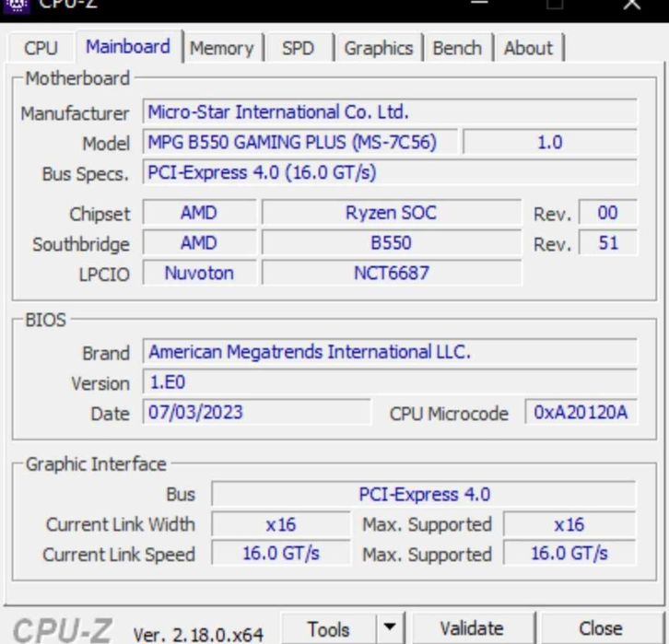Click the Graphic Interface Bus value PCI-Express 4.0
Viewport: 669px width, 644px height.
click(424, 495)
